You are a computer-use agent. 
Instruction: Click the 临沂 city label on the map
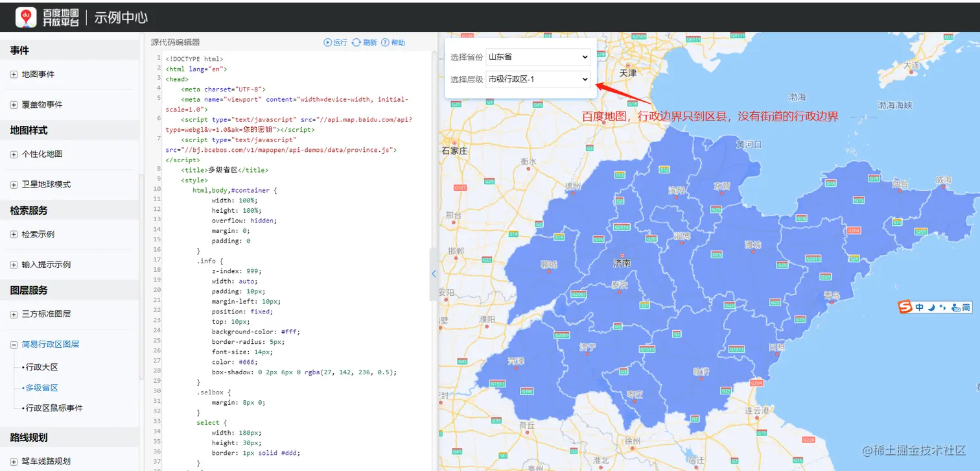[x=701, y=372]
